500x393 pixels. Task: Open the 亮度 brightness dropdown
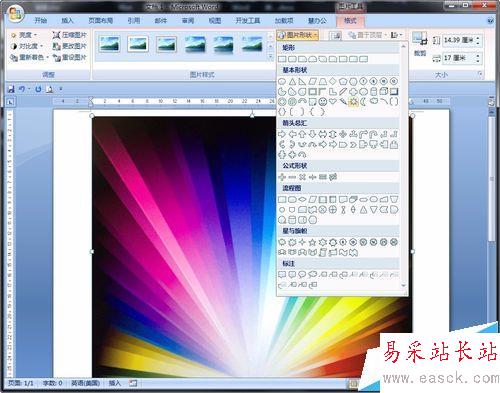(24, 35)
